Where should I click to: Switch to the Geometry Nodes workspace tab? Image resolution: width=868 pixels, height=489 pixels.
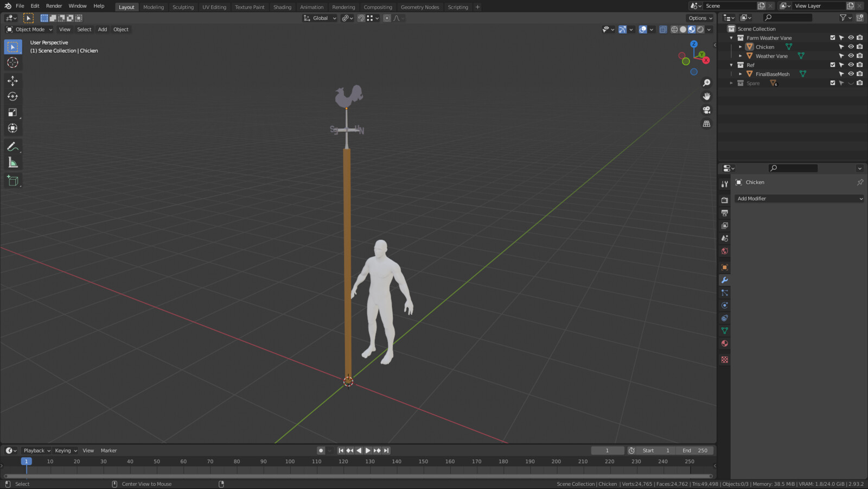tap(420, 7)
